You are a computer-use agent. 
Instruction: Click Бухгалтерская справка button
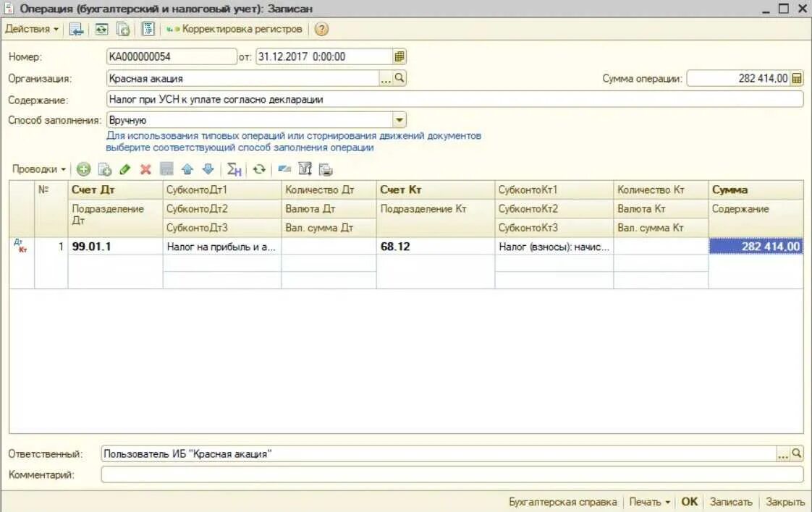[x=563, y=502]
